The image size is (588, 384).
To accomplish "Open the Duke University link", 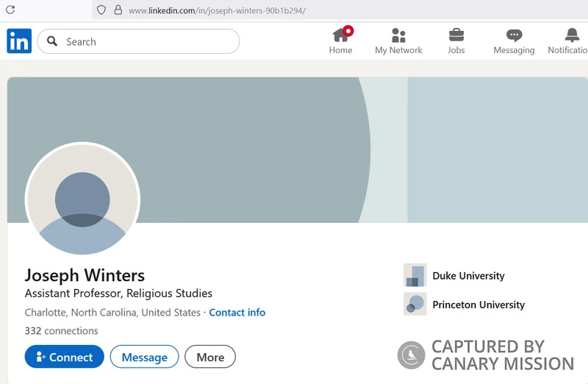I will point(468,276).
